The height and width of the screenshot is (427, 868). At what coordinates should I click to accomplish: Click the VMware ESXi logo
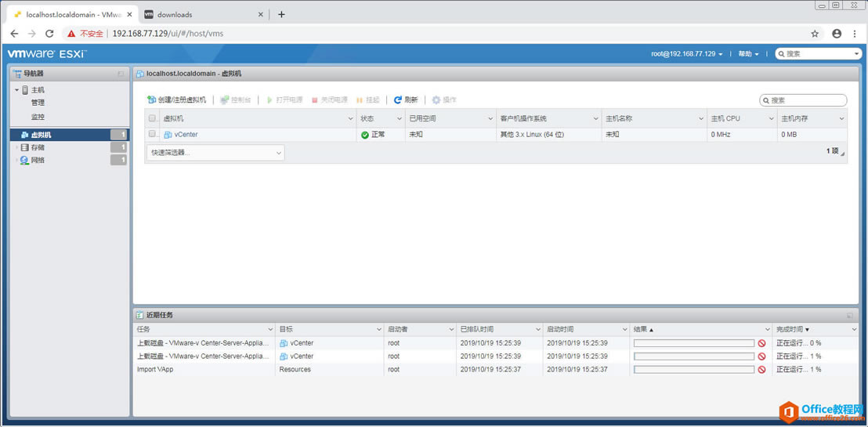click(47, 54)
